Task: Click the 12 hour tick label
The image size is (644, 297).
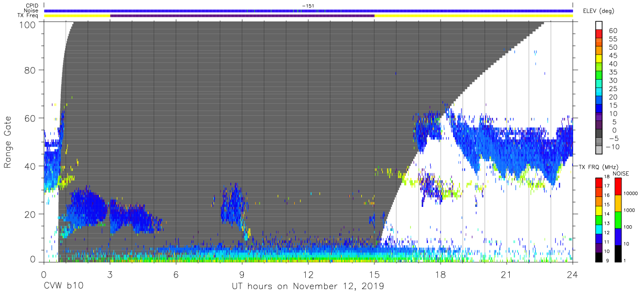Action: tap(308, 274)
